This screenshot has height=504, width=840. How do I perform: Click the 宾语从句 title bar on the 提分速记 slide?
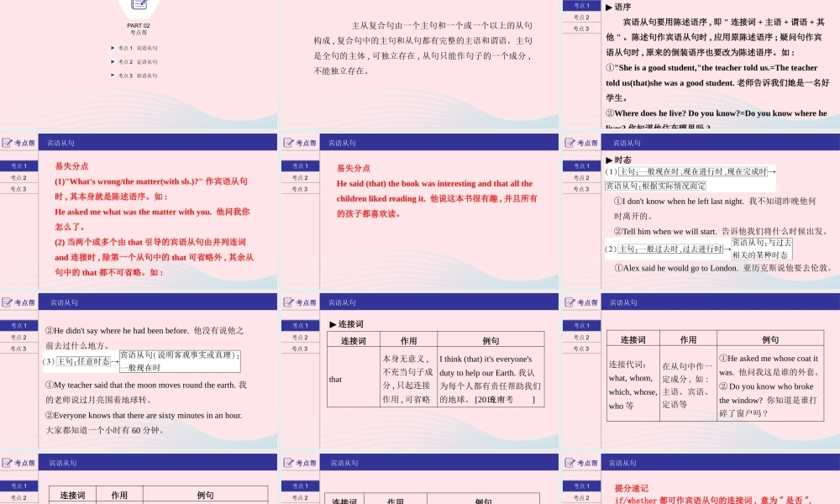click(x=721, y=463)
